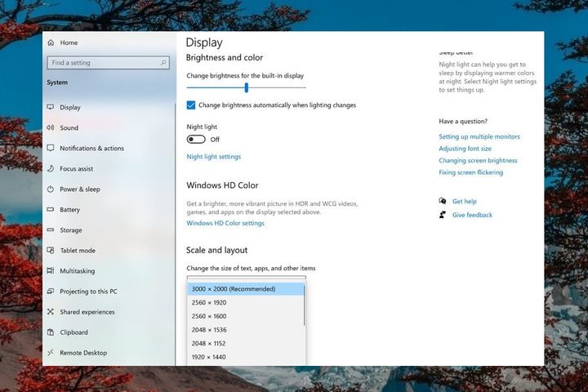Open Setting up multiple monitors help
This screenshot has height=392, width=588.
point(479,136)
